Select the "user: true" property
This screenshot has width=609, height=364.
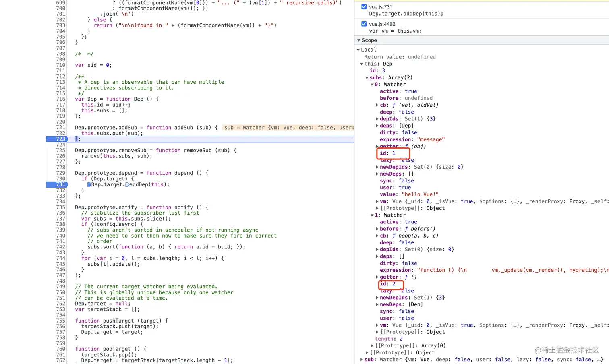point(396,188)
